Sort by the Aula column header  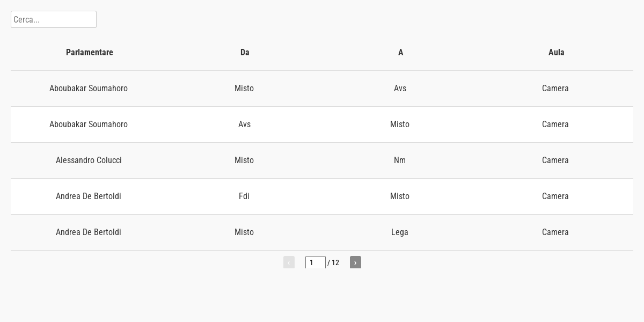point(556,53)
